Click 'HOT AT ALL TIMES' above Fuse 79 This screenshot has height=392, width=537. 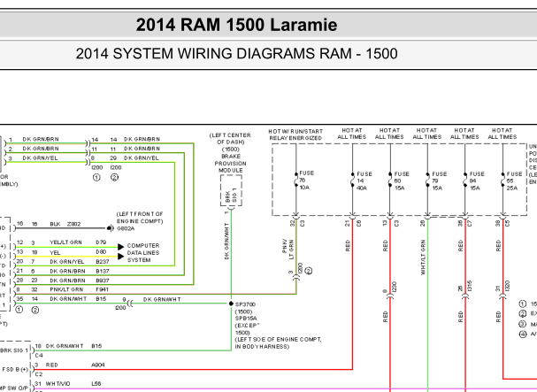click(x=426, y=134)
